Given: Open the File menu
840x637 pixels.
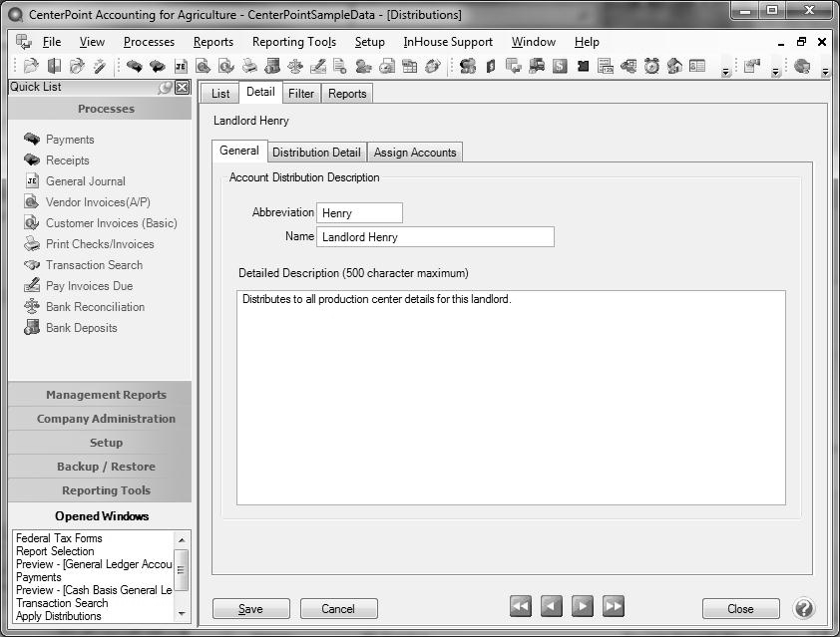Looking at the screenshot, I should [x=52, y=42].
